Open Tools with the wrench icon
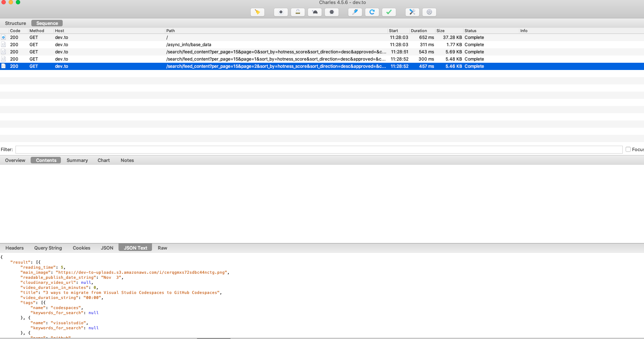The image size is (644, 339). 412,12
